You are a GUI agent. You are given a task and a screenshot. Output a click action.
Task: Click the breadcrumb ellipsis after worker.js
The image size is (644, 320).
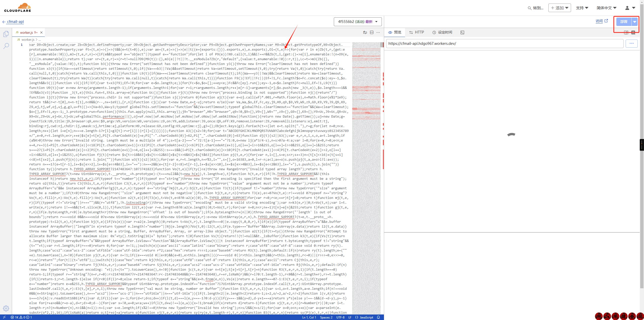(x=40, y=40)
